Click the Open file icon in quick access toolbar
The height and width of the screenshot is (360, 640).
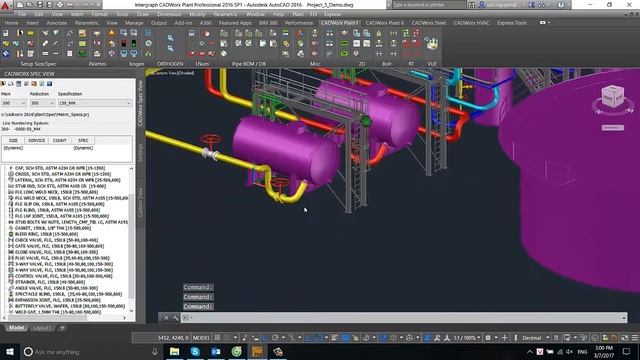(x=30, y=5)
